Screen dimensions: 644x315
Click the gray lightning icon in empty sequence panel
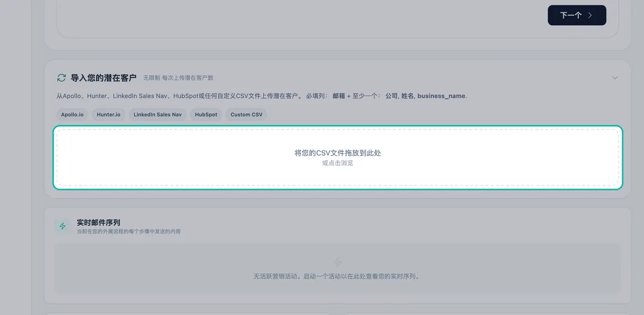[x=338, y=262]
